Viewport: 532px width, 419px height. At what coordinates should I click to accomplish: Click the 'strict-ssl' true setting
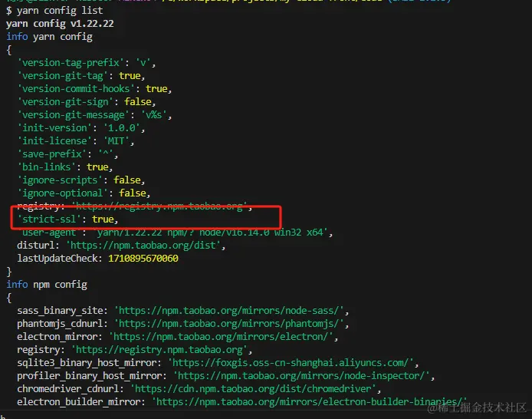point(67,219)
